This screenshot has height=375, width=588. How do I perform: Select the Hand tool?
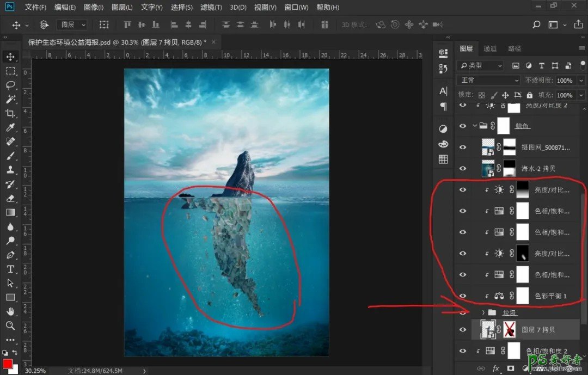[x=10, y=311]
